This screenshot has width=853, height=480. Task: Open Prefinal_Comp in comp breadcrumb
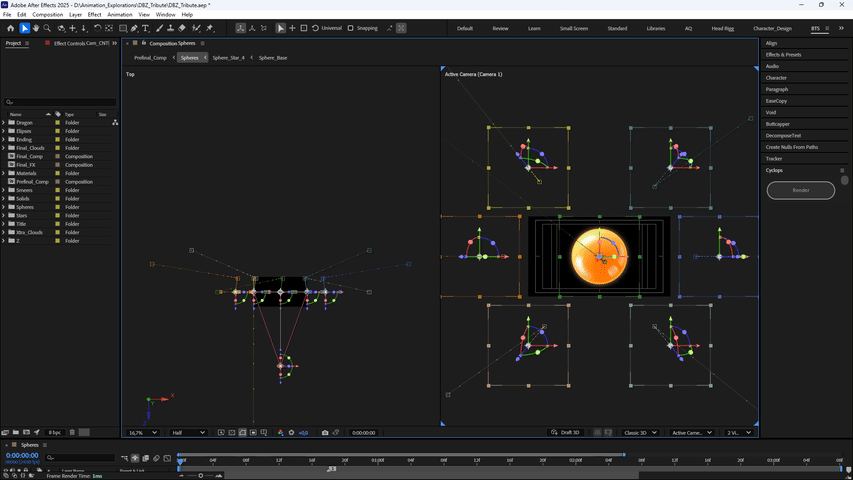[150, 58]
